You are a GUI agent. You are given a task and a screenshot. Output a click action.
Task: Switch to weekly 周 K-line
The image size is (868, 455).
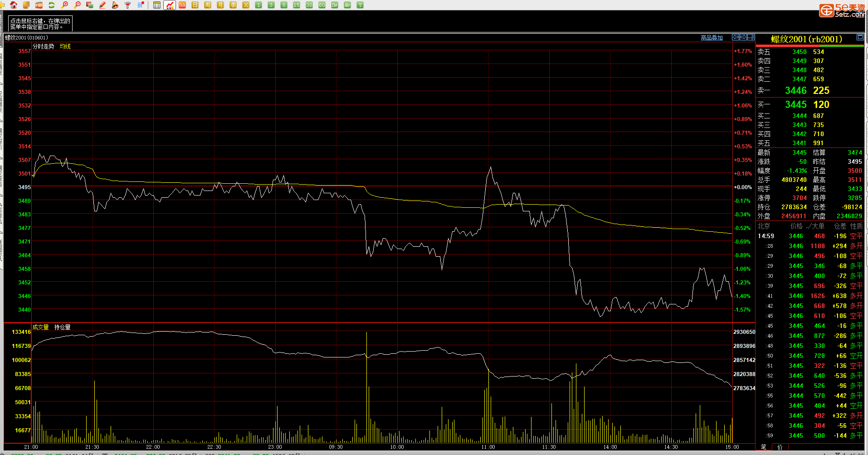point(208,5)
